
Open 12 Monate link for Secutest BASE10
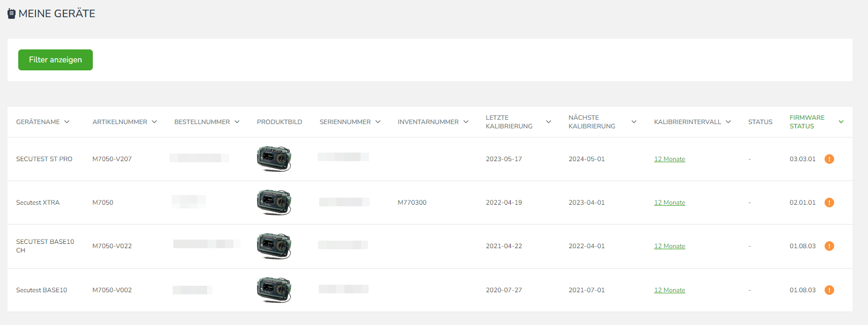[x=670, y=290]
